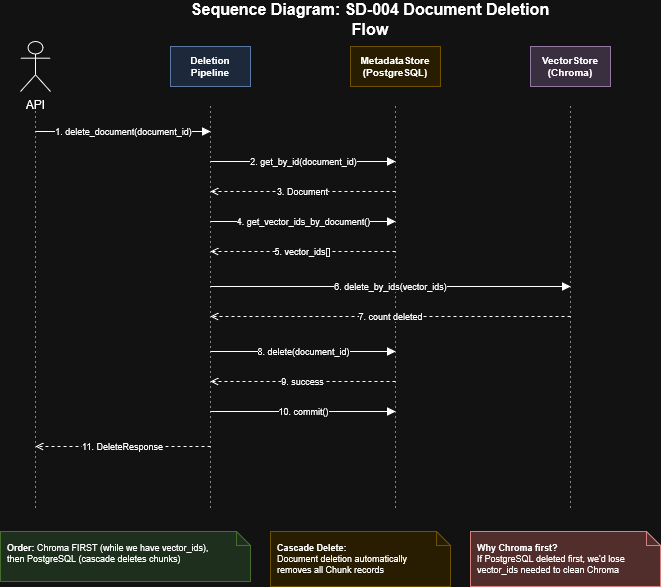Select the Cascade Delete note box
This screenshot has height=587, width=661.
click(360, 559)
